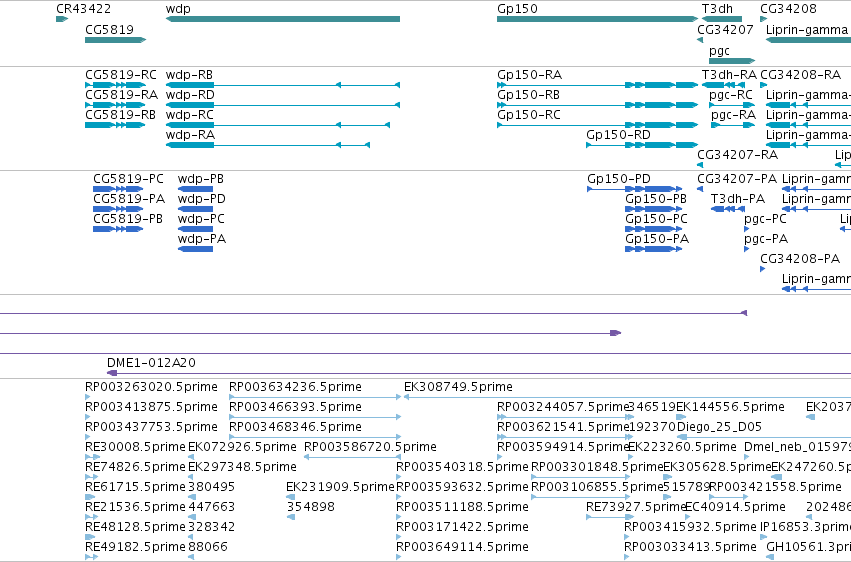
Task: Select CG34207 gene label
Action: (x=725, y=29)
